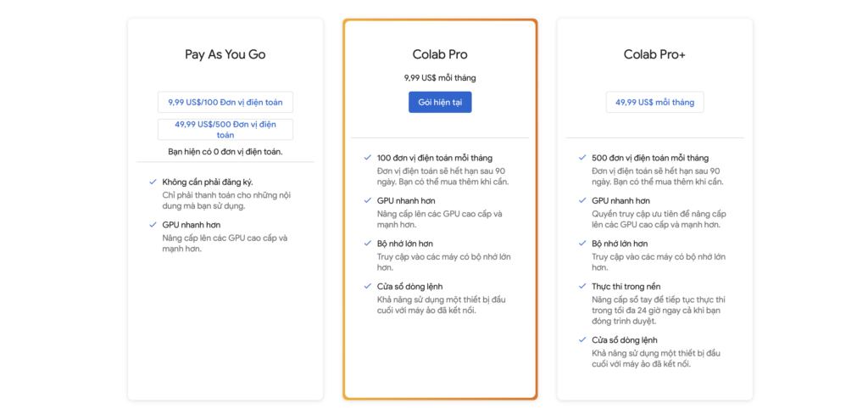
Task: Select the Colab Pro+ plan title
Action: coord(654,54)
